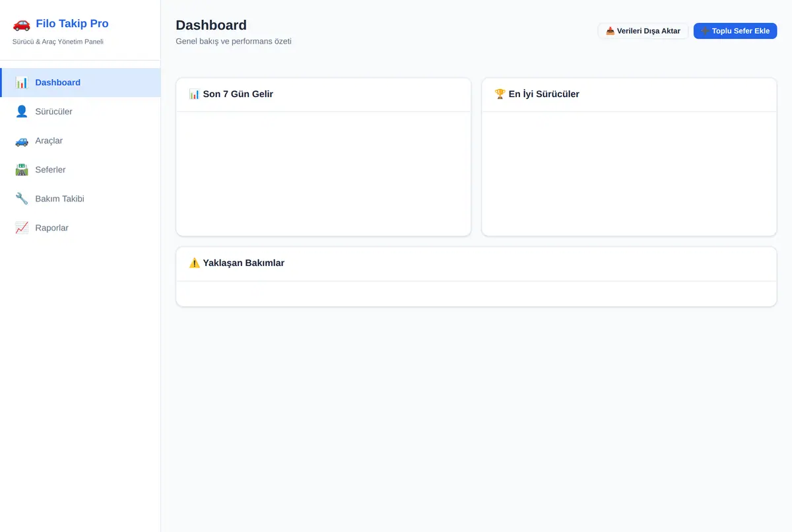Click the Verileri Dışa Aktar button
The width and height of the screenshot is (792, 532).
pyautogui.click(x=643, y=31)
